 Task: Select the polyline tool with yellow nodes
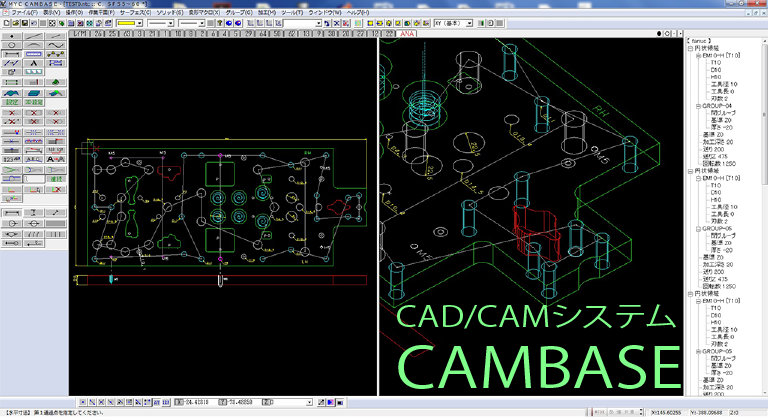pyautogui.click(x=56, y=54)
